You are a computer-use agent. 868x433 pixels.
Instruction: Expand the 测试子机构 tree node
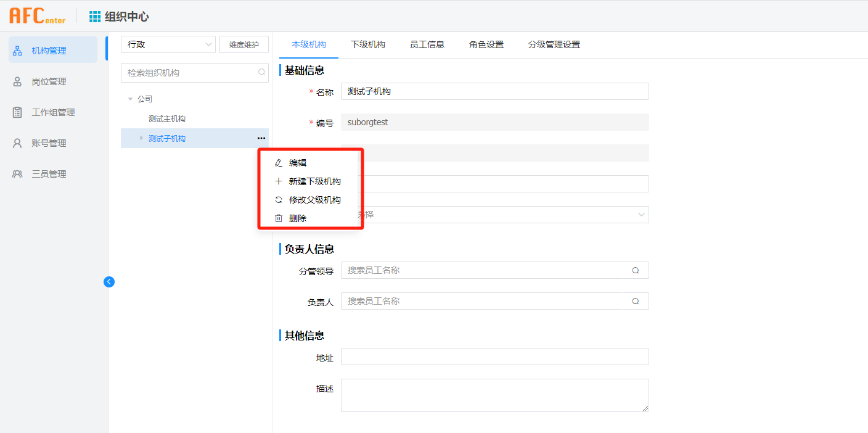tap(141, 138)
